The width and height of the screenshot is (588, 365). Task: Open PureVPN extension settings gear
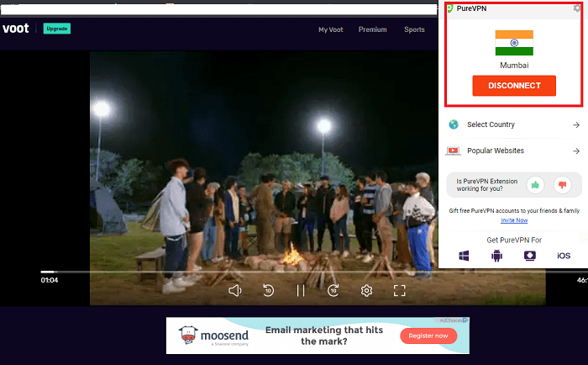[576, 8]
